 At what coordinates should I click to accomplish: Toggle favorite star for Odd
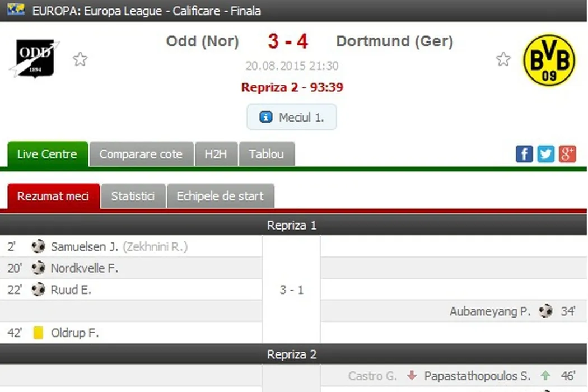(x=80, y=59)
